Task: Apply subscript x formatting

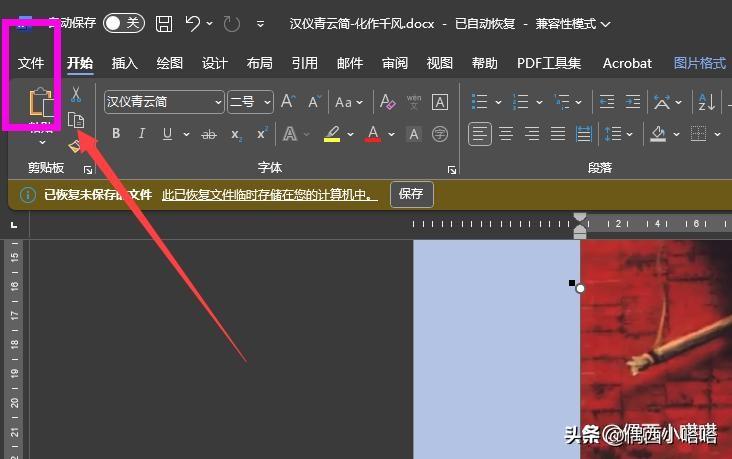Action: click(x=236, y=135)
